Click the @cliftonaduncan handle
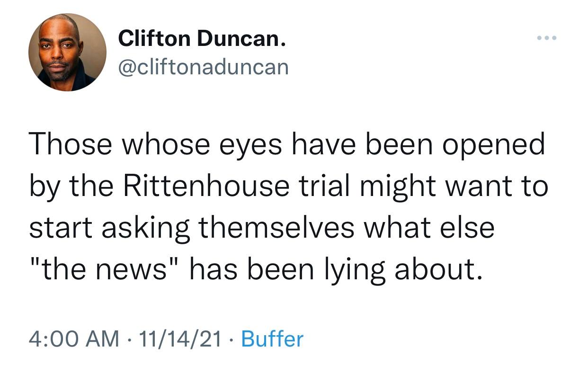The height and width of the screenshot is (365, 588). coord(203,67)
